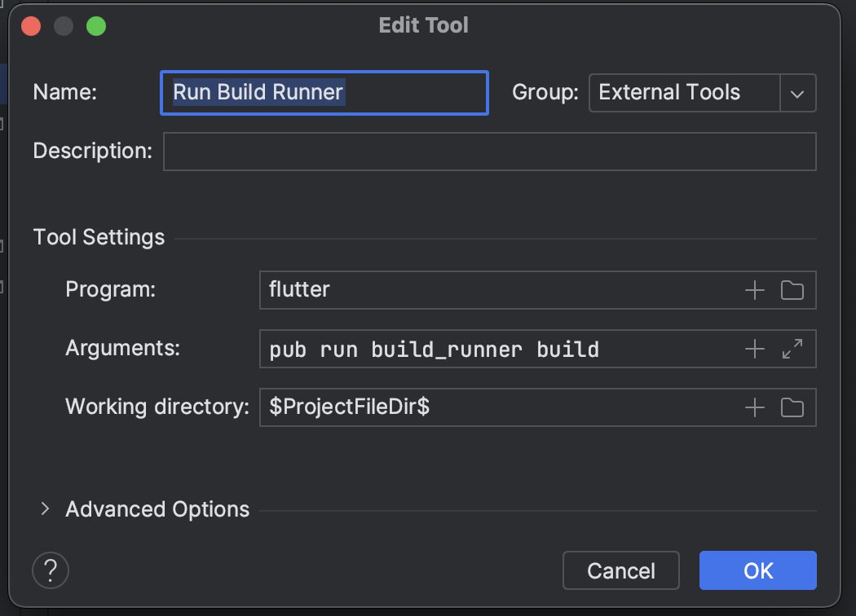Focus the empty Description field

(489, 152)
